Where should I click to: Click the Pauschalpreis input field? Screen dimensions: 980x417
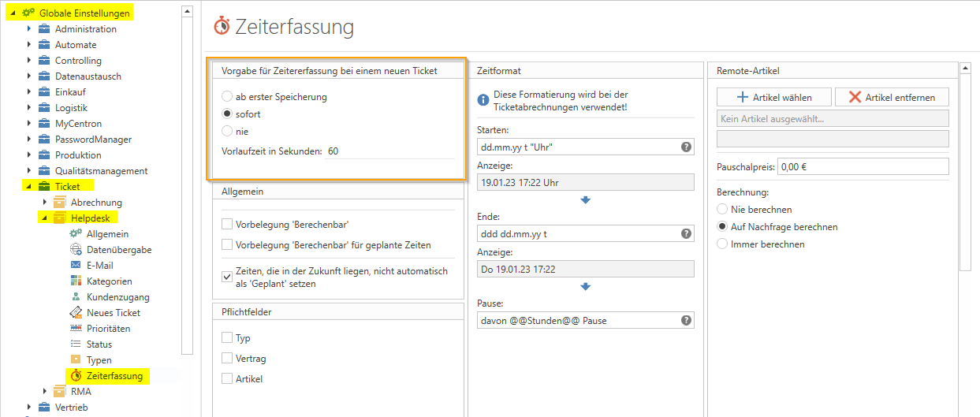coord(863,166)
